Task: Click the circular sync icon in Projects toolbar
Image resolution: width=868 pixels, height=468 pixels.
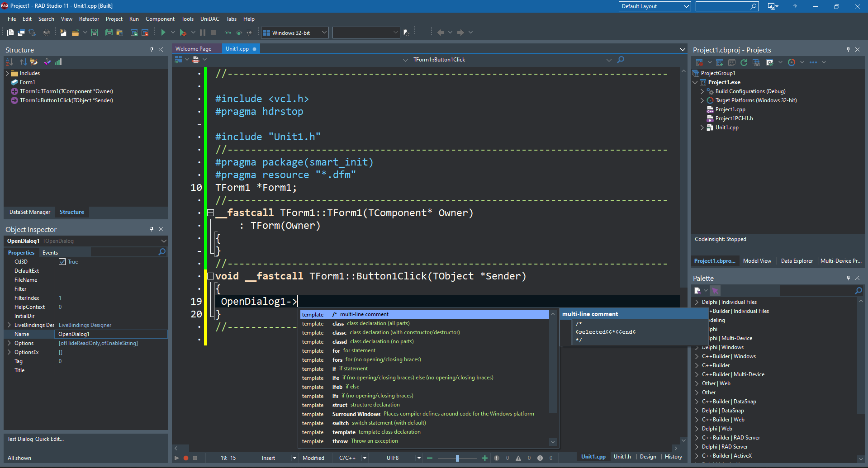Action: (x=791, y=62)
